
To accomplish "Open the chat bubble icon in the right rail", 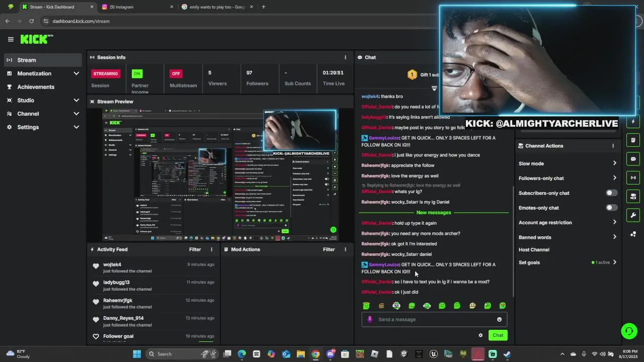I will coord(633,159).
